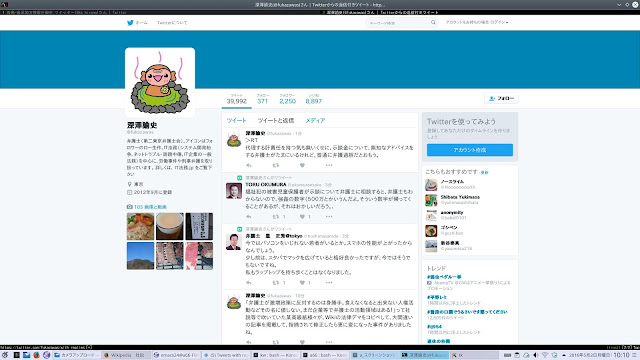Image resolution: width=640 pixels, height=360 pixels.
Task: Open the followers count 2,250
Action: [287, 99]
